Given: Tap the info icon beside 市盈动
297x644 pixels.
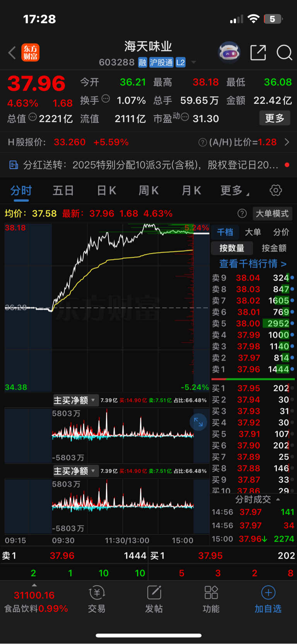Looking at the screenshot, I should 185,117.
